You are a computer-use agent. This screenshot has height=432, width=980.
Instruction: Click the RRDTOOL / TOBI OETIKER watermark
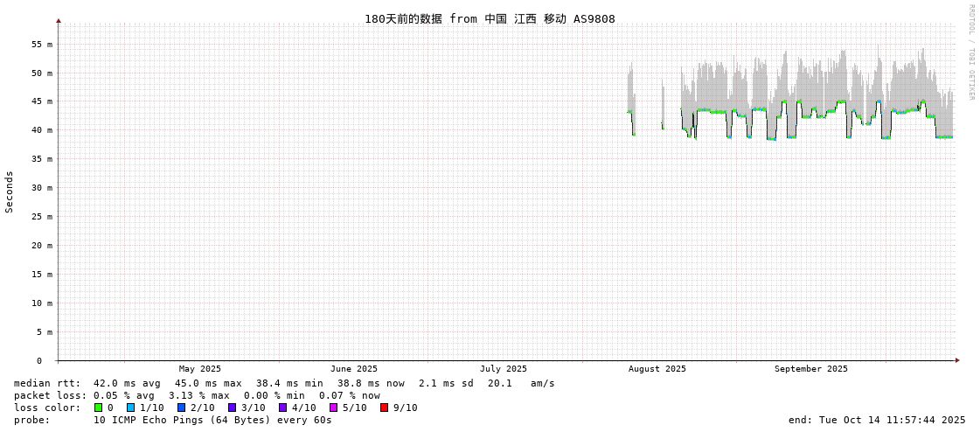(970, 52)
